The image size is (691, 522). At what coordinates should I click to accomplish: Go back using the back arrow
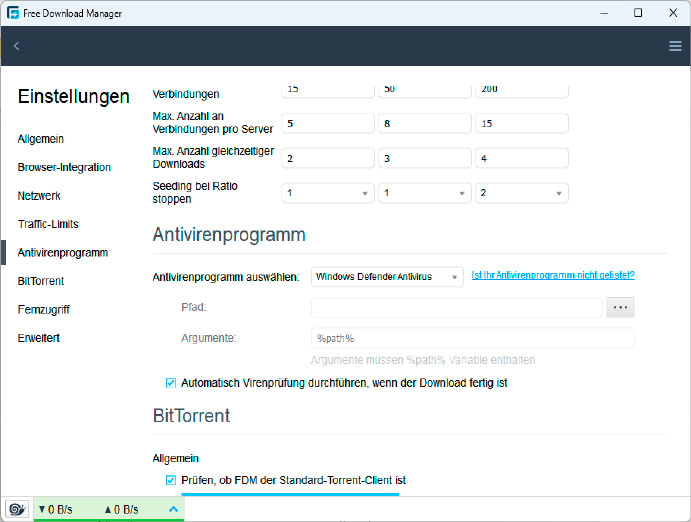tap(16, 46)
